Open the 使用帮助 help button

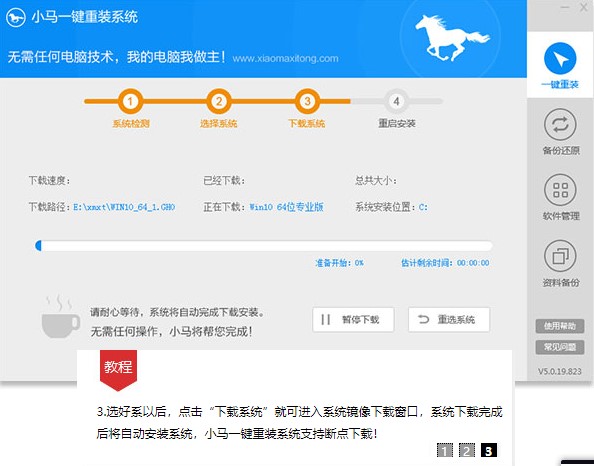pyautogui.click(x=560, y=326)
